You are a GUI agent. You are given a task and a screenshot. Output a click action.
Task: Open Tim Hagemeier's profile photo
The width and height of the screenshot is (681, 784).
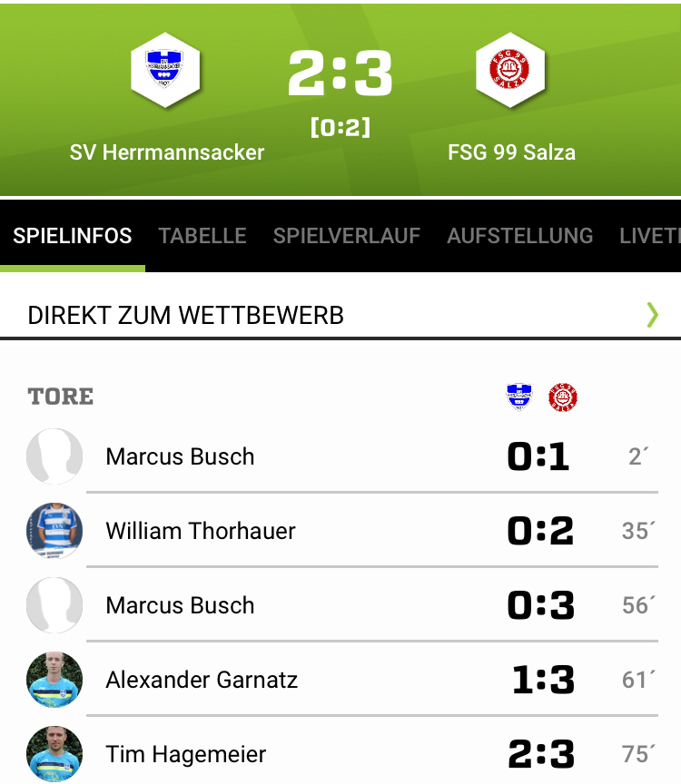[x=54, y=754]
